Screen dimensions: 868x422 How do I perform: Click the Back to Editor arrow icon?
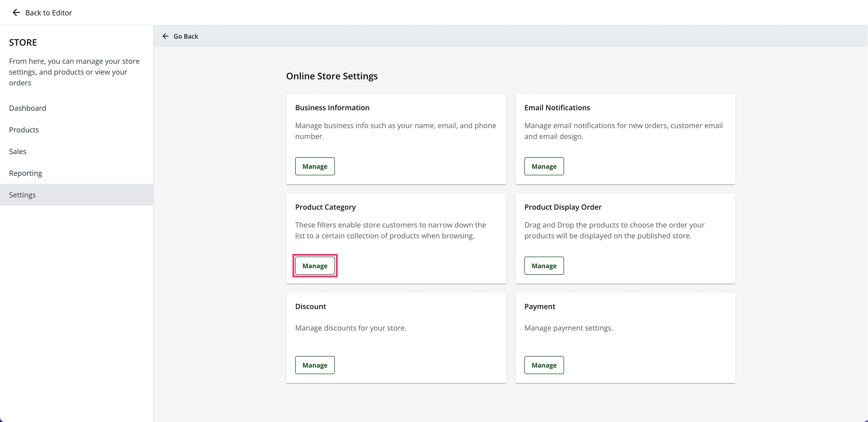coord(16,13)
